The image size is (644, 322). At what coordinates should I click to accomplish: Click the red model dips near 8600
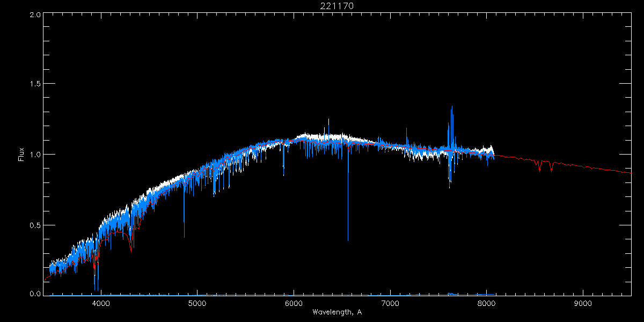click(545, 165)
